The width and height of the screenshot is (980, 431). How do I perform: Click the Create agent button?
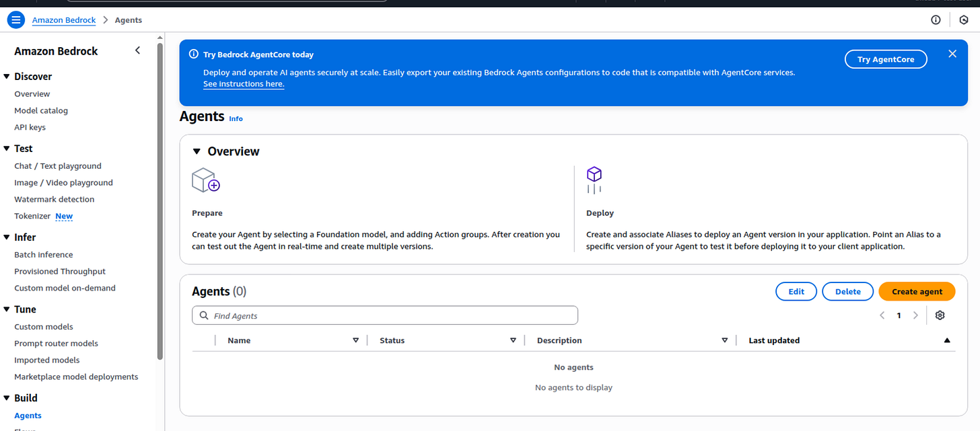click(917, 291)
